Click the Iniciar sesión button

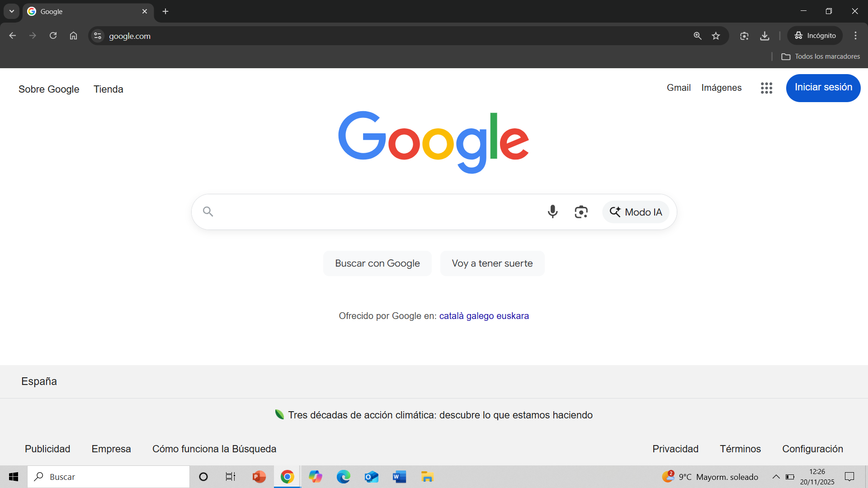pos(823,88)
